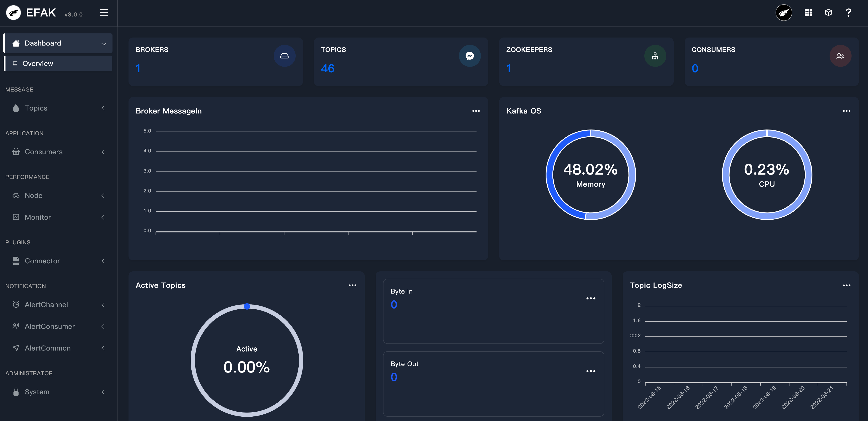This screenshot has height=421, width=868.
Task: Open Byte Out options ellipsis
Action: pos(591,371)
